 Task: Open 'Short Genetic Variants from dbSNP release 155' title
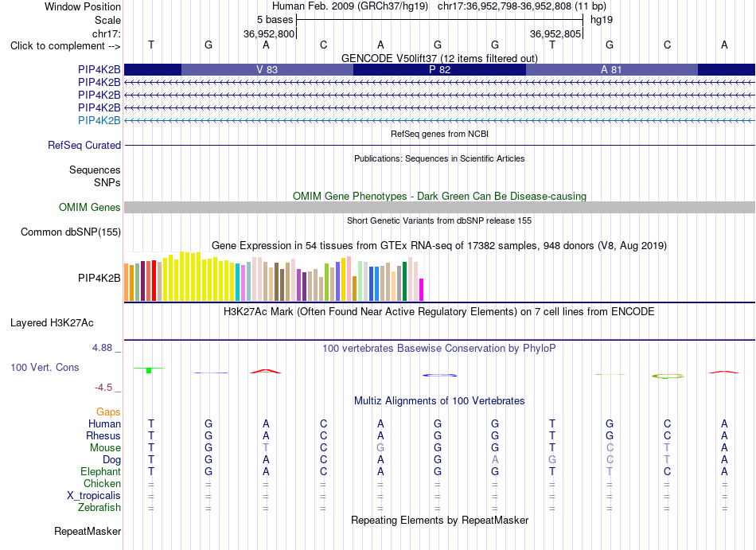(x=439, y=220)
